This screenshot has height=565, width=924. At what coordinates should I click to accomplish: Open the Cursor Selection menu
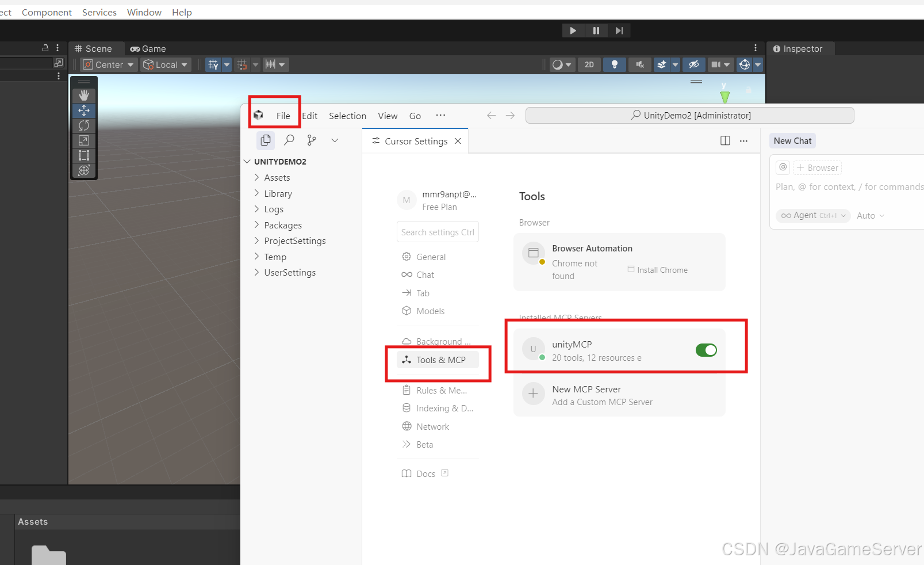tap(347, 116)
